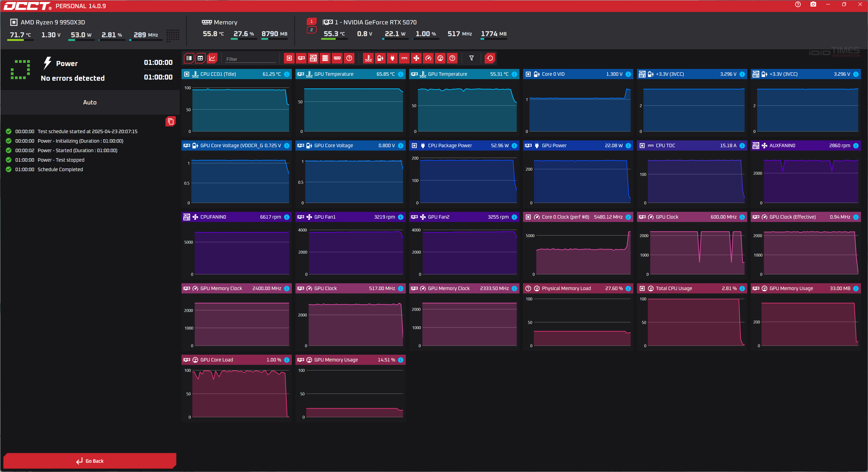This screenshot has height=472, width=868.
Task: Click the GPU Core Voltage 0.800 V header
Action: pos(350,146)
